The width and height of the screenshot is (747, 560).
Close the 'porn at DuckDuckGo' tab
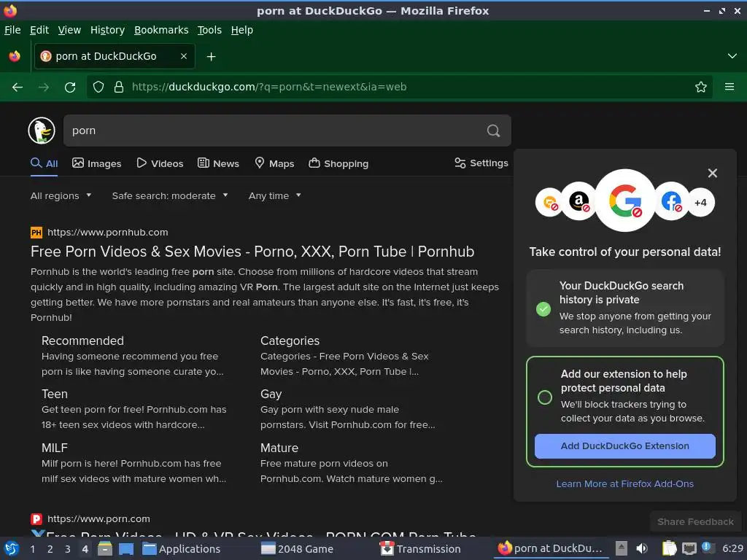click(x=184, y=56)
